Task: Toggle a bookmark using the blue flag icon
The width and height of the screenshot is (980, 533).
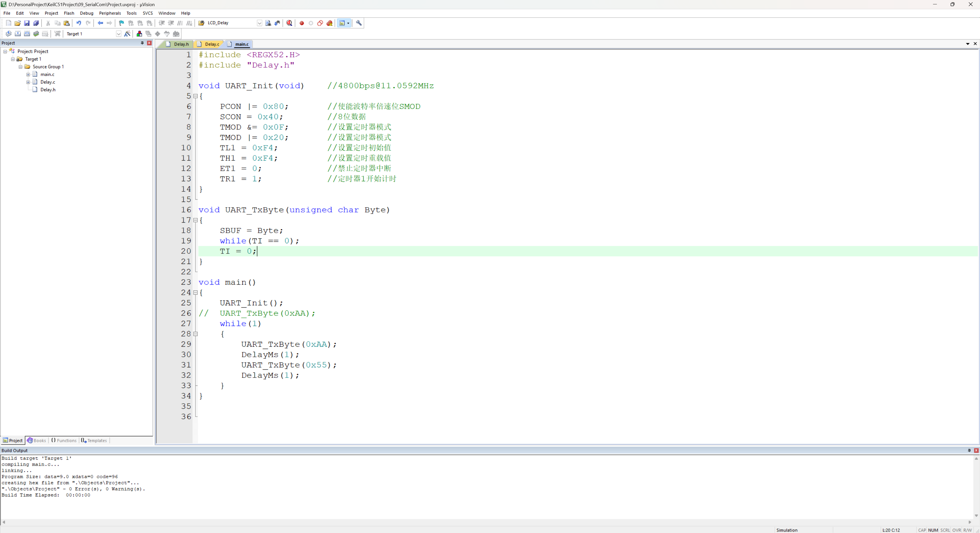Action: point(121,23)
